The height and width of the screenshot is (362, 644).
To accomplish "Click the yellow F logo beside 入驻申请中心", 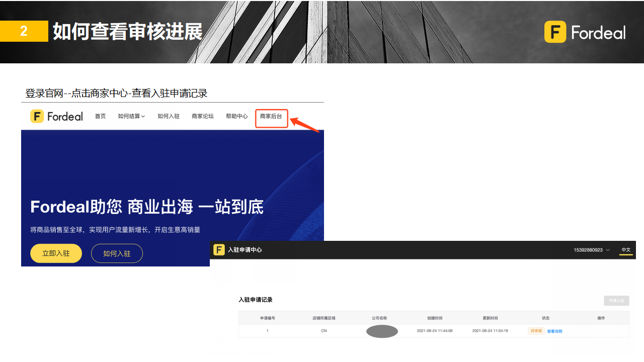I will 219,250.
